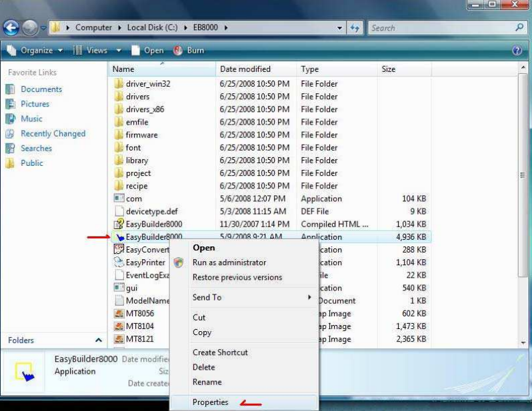Click the Open toolbar button
Image resolution: width=532 pixels, height=411 pixels.
click(x=147, y=51)
